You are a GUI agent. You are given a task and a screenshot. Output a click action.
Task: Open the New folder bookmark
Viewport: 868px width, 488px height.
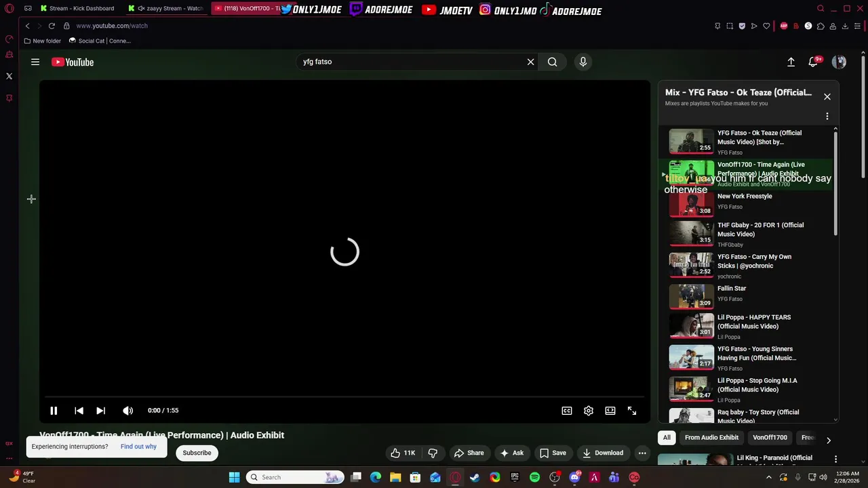pyautogui.click(x=42, y=41)
